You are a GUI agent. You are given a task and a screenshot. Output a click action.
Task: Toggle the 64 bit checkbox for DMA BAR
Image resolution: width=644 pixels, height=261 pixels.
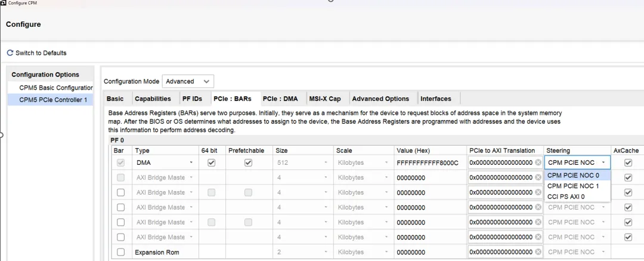click(211, 162)
